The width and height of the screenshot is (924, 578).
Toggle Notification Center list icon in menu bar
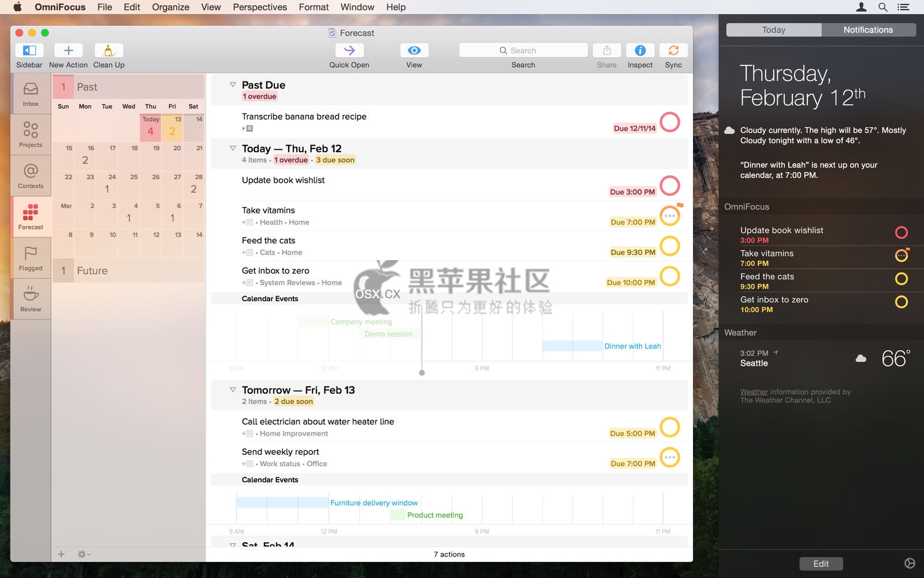(x=903, y=7)
